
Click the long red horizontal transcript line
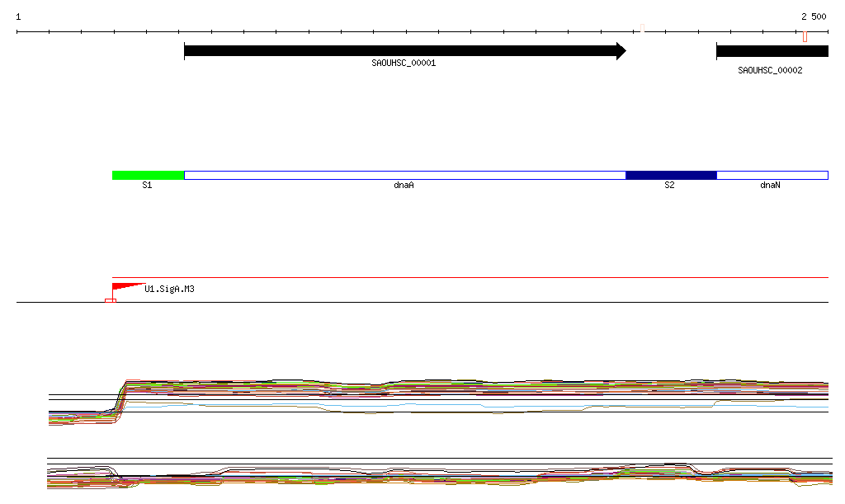pos(470,278)
